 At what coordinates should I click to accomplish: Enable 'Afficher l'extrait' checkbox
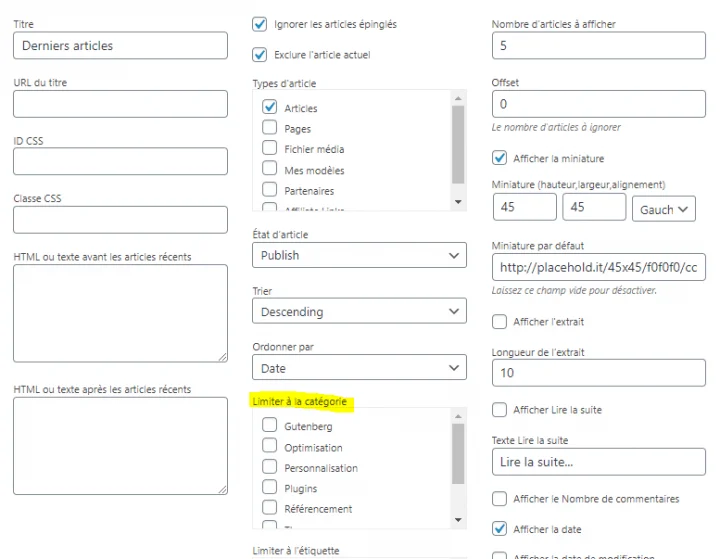(500, 322)
